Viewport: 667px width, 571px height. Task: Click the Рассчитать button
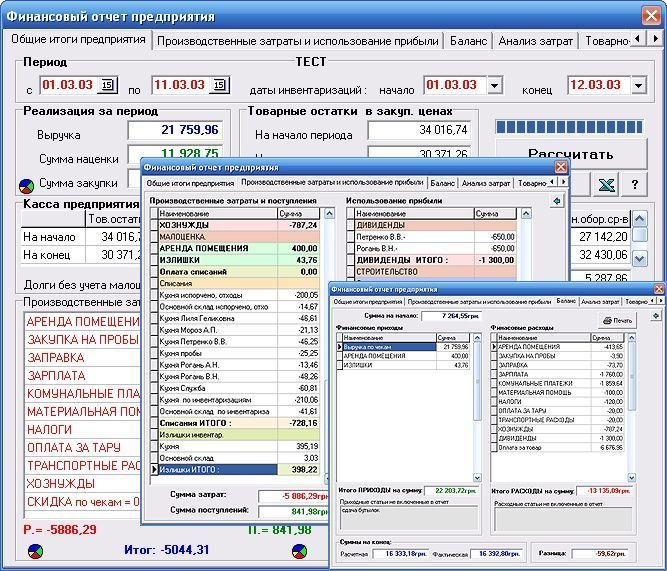point(571,154)
